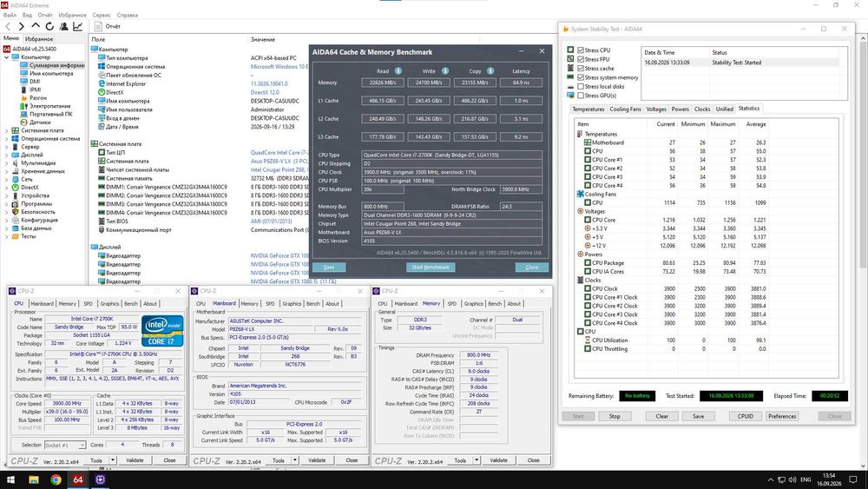Click Validate in the CPU-Z Mainboard window
The height and width of the screenshot is (489, 868).
pos(317,460)
